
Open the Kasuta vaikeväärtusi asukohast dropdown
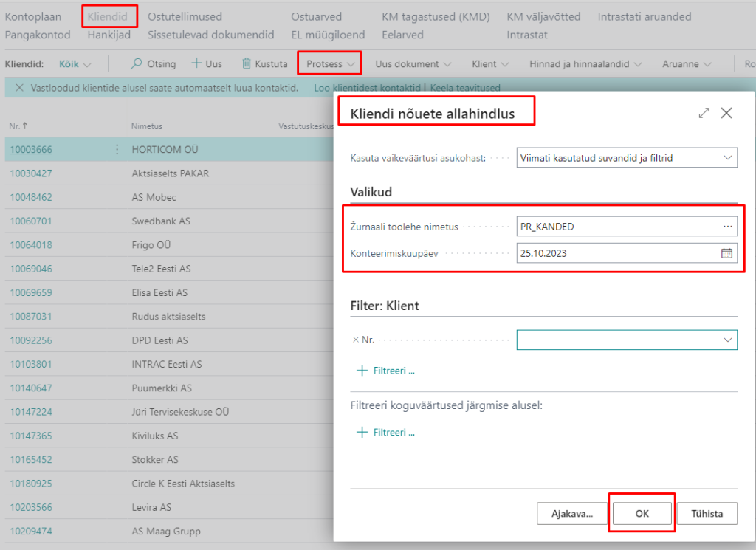[627, 157]
